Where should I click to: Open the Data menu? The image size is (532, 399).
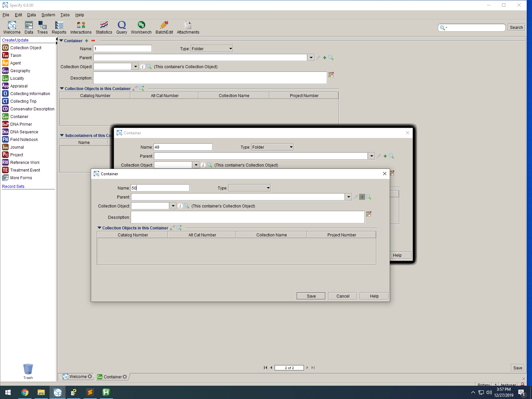click(x=31, y=15)
